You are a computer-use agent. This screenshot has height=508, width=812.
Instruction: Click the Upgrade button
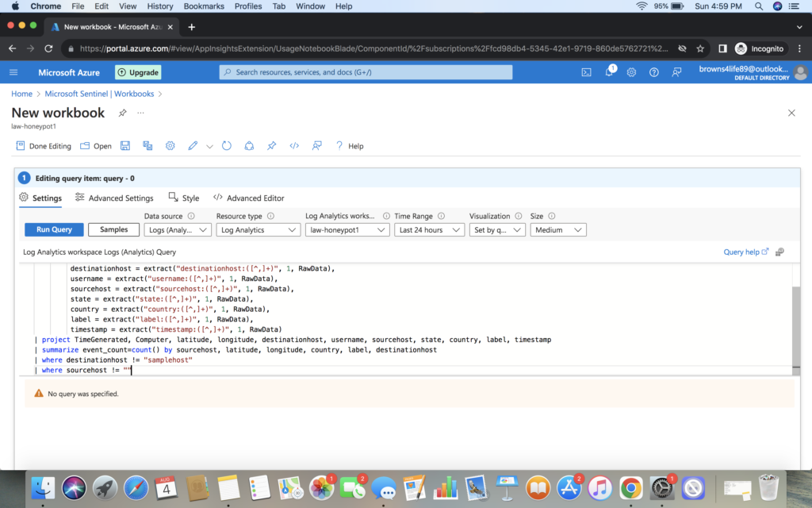[138, 72]
